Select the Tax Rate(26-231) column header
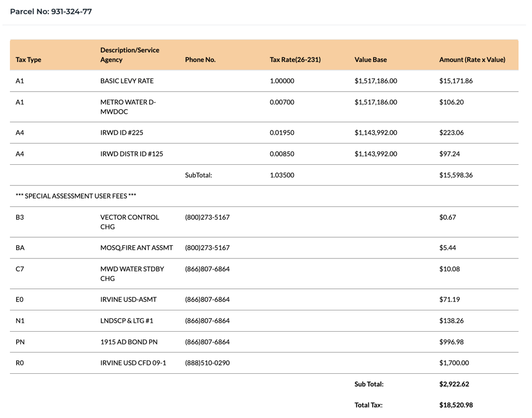 coord(295,60)
